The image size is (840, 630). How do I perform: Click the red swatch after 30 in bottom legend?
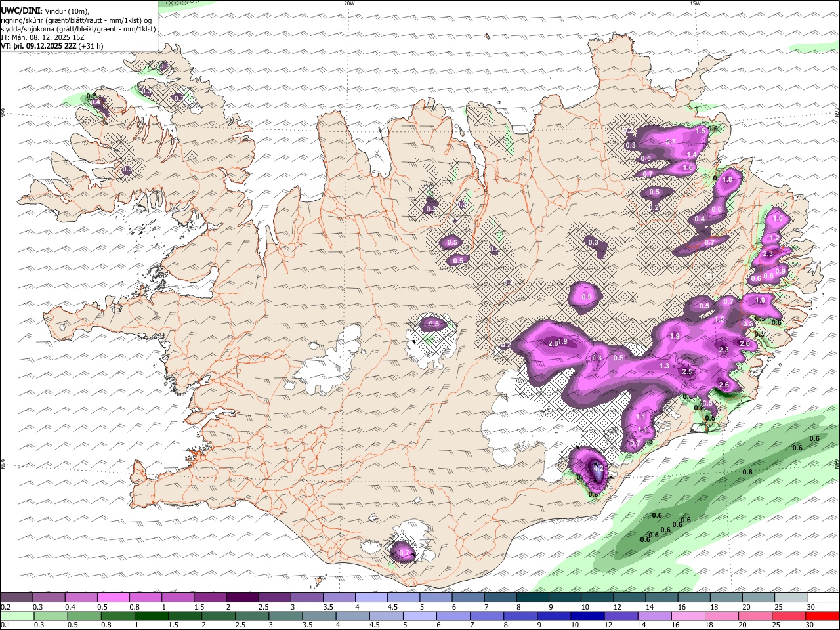823,616
